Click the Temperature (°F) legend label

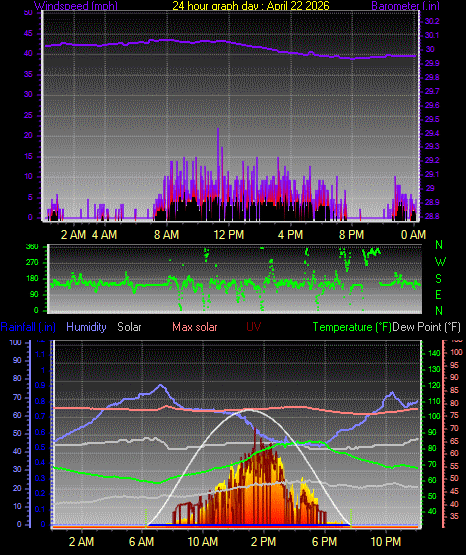click(x=352, y=327)
